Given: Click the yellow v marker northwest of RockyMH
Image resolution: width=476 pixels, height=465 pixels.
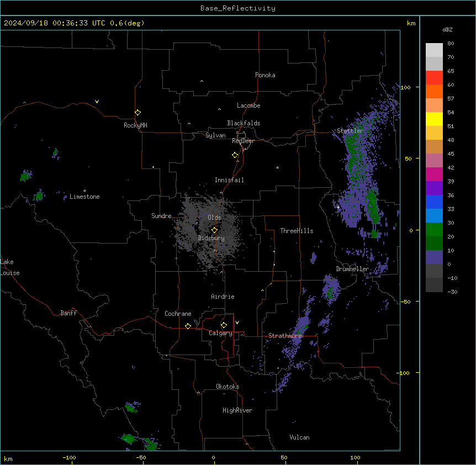Looking at the screenshot, I should pyautogui.click(x=97, y=102).
